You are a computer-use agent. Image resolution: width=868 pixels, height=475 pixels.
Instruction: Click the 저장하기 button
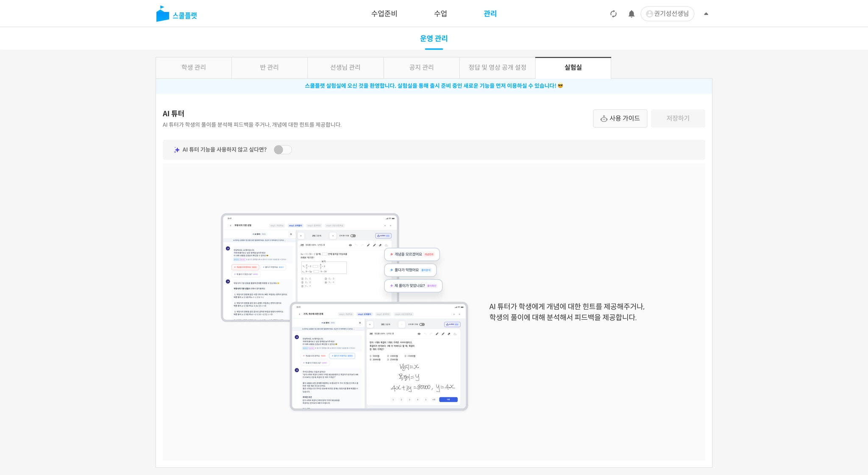(678, 118)
